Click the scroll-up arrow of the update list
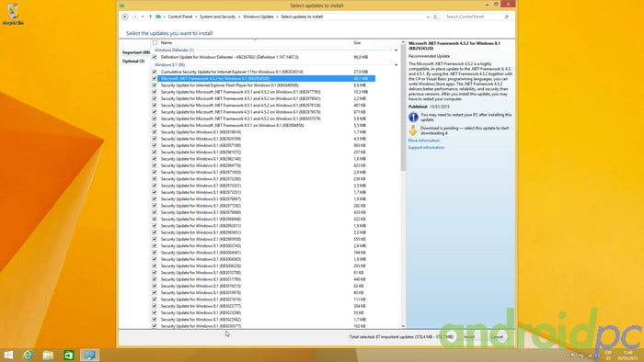This screenshot has width=644, height=362. tap(403, 42)
